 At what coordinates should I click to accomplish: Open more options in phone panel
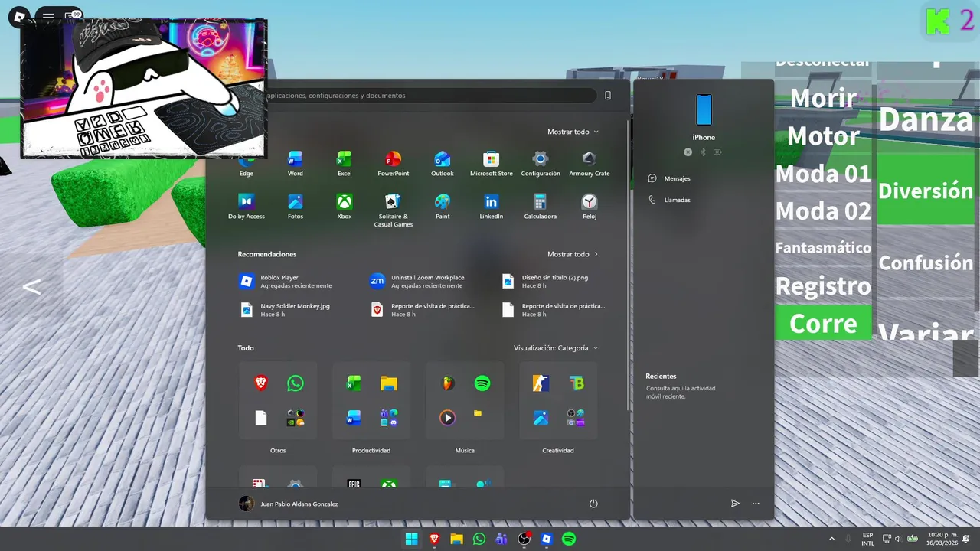756,504
